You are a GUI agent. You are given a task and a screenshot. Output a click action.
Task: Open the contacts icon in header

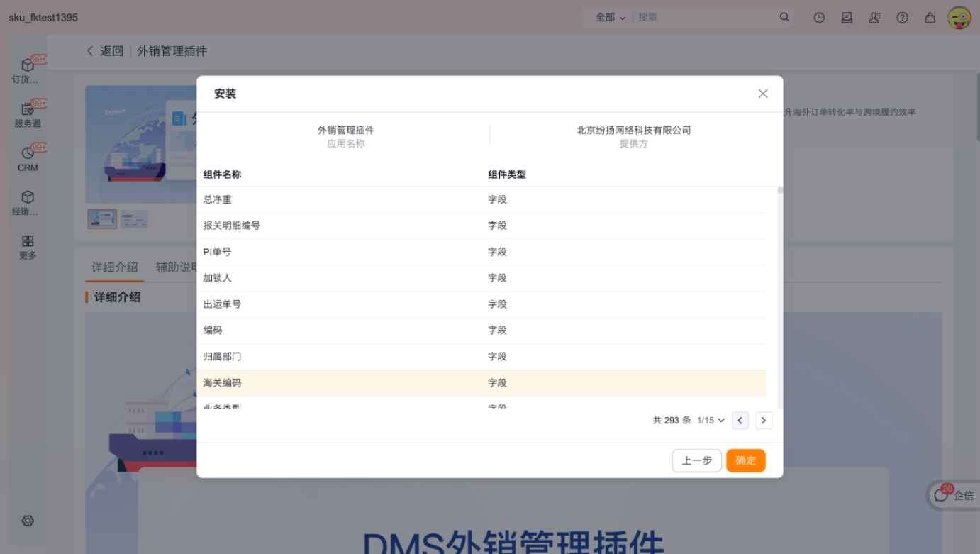click(x=874, y=18)
